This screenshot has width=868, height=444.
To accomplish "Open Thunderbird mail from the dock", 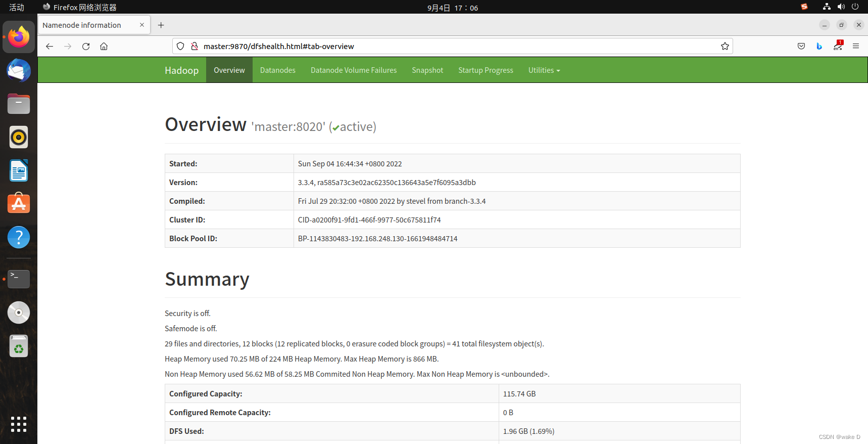I will pos(19,70).
